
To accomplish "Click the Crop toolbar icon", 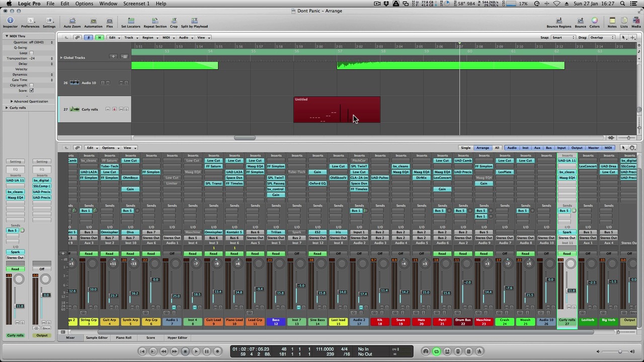I will point(174,23).
